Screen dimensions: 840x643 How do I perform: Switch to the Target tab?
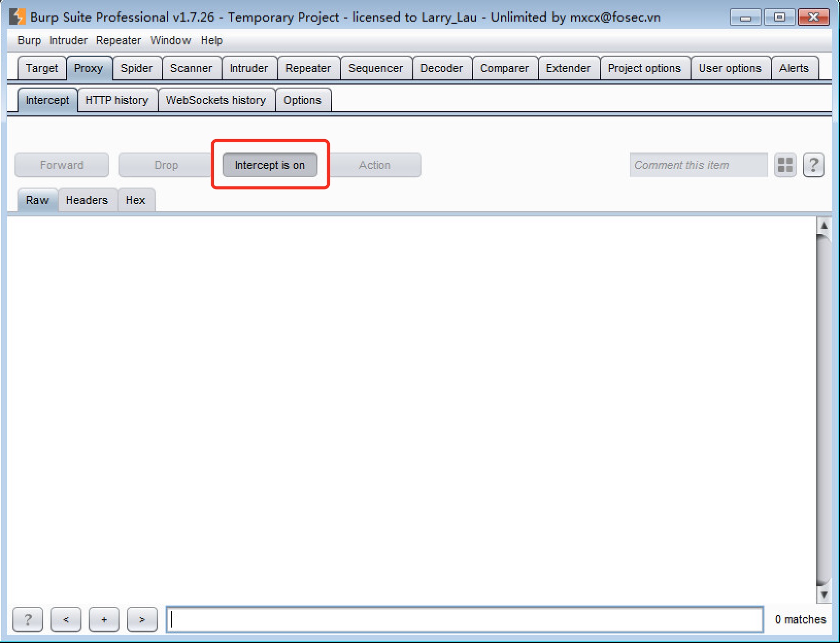pos(42,68)
